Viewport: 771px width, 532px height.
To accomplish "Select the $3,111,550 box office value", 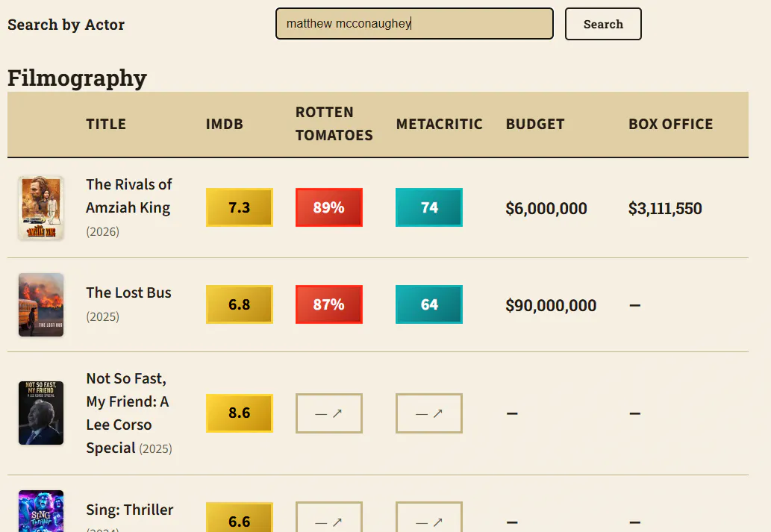I will (665, 208).
